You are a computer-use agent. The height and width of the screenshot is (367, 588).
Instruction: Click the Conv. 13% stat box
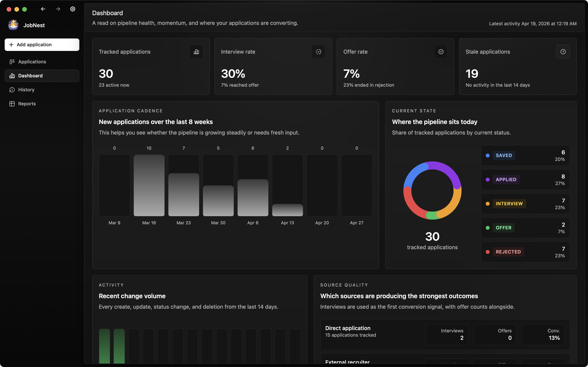[x=543, y=335]
